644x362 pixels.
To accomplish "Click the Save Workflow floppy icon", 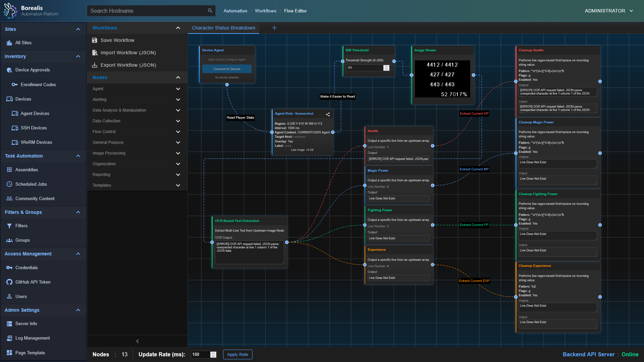I will [95, 40].
